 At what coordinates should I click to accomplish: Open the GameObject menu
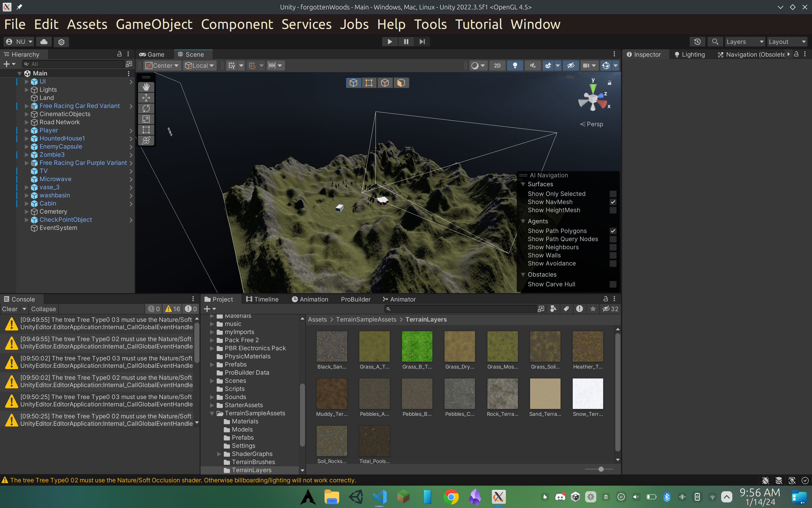154,24
